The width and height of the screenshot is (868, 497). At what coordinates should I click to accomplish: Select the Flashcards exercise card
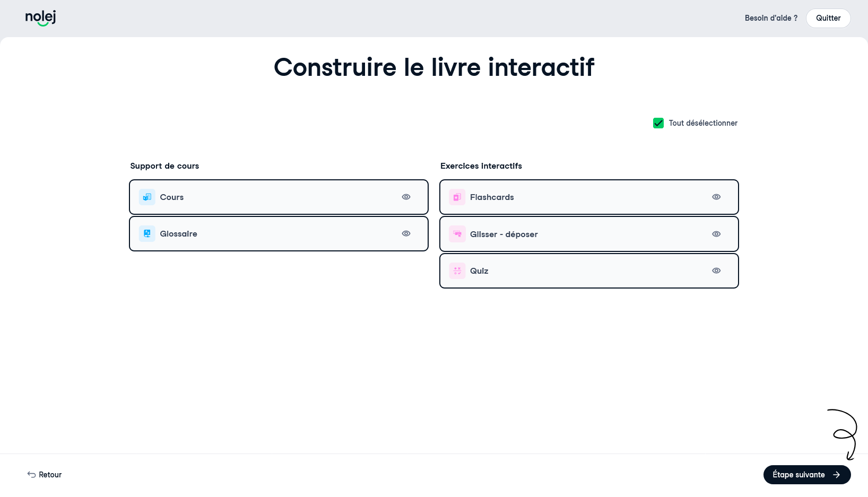point(589,197)
